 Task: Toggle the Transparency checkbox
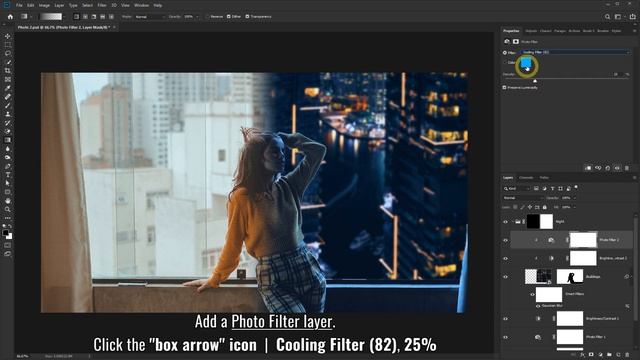coord(247,17)
